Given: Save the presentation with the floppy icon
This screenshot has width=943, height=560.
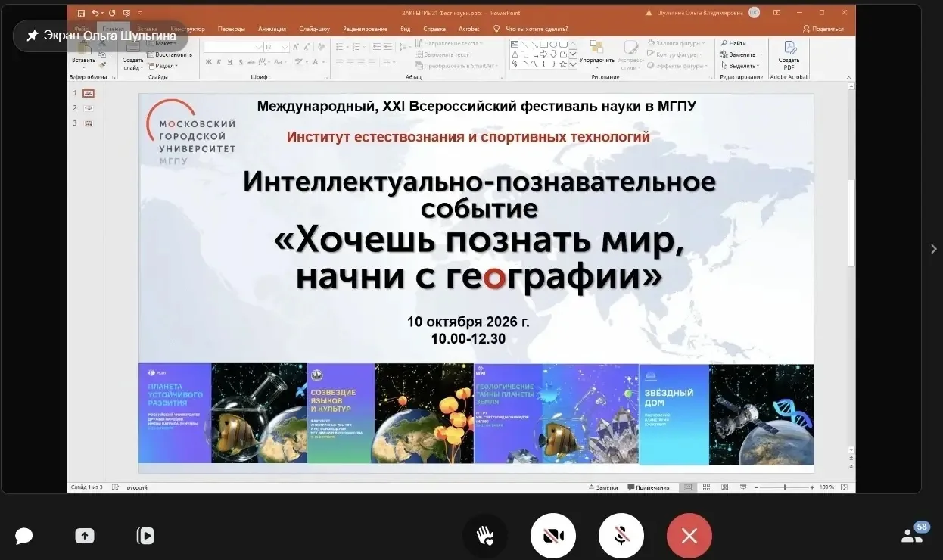Looking at the screenshot, I should pyautogui.click(x=81, y=13).
